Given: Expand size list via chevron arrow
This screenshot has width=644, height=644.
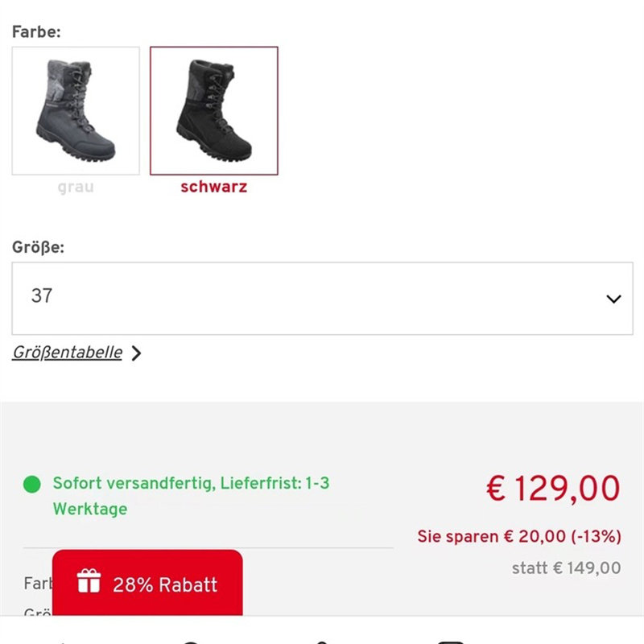Looking at the screenshot, I should click(x=613, y=299).
